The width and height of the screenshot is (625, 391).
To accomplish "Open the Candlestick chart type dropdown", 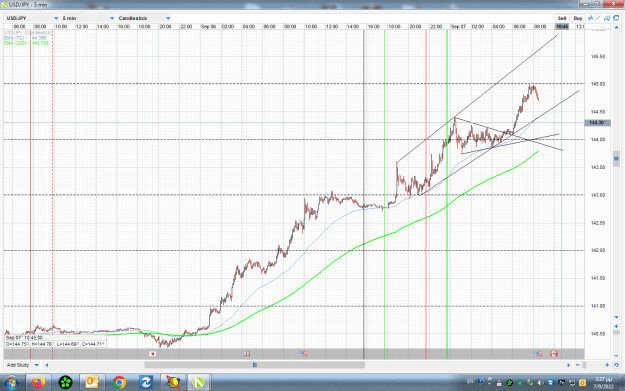I will coord(144,18).
